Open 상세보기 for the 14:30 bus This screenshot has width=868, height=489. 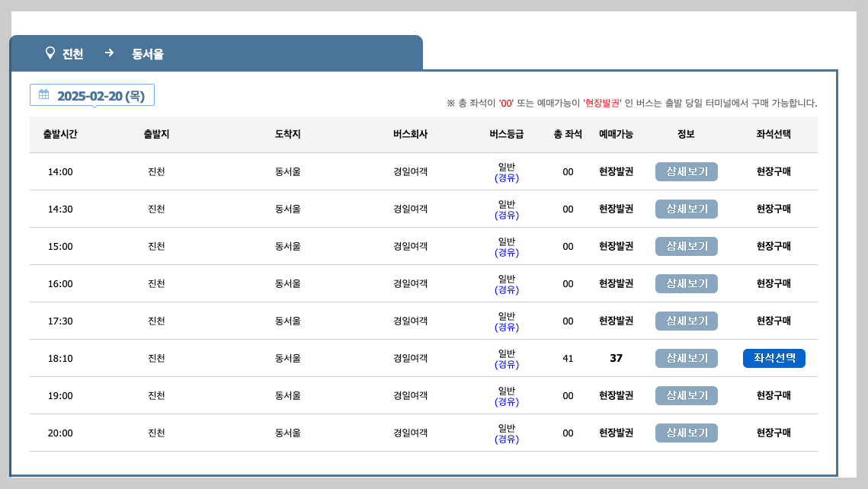pyautogui.click(x=685, y=209)
